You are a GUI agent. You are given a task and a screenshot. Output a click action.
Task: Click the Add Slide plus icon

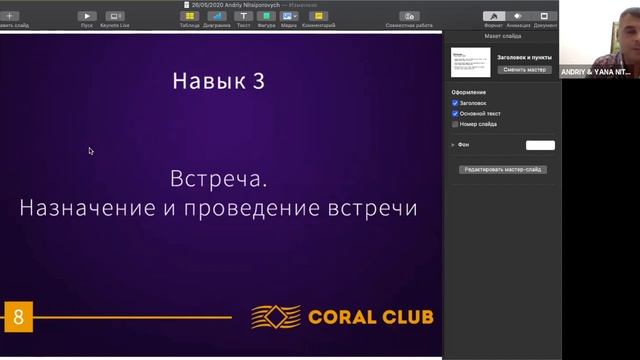point(9,16)
